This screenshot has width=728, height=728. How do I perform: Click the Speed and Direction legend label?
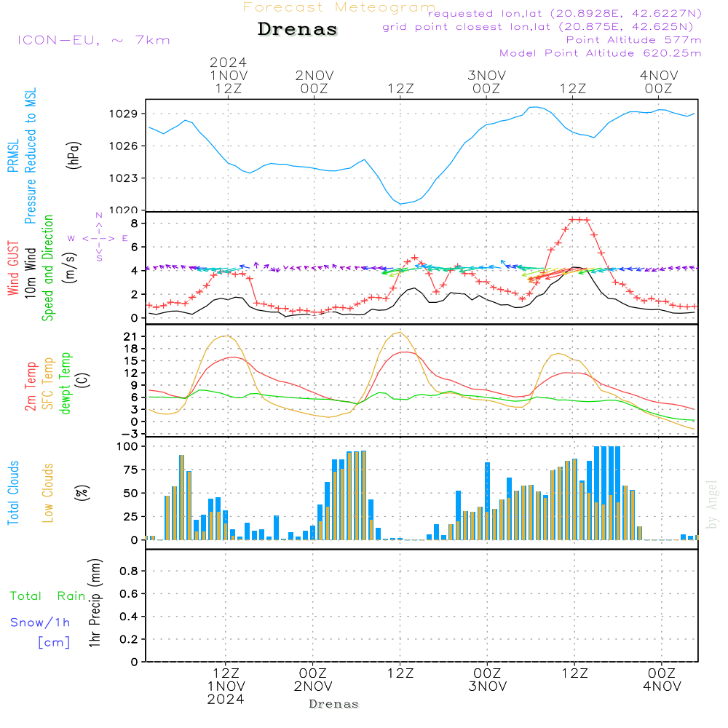coord(47,268)
